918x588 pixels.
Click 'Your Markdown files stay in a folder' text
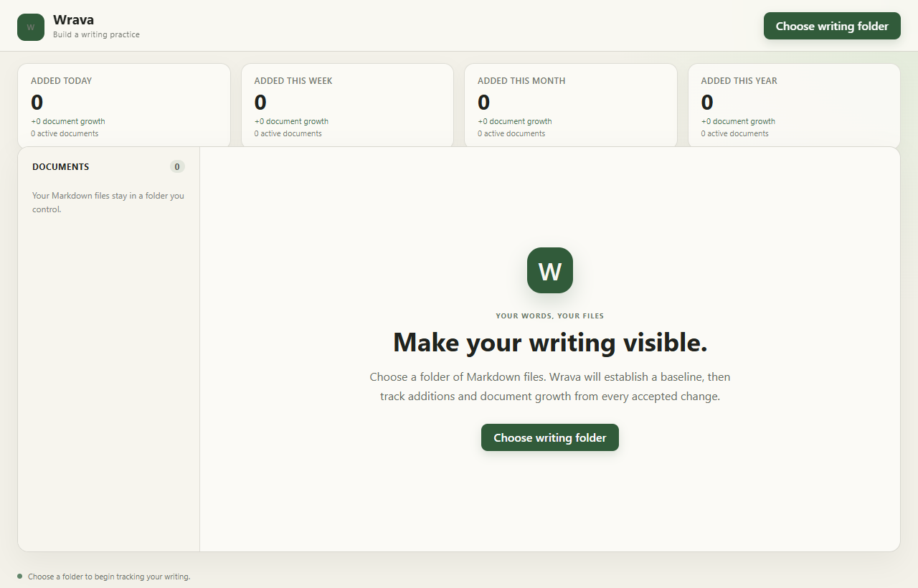[108, 202]
